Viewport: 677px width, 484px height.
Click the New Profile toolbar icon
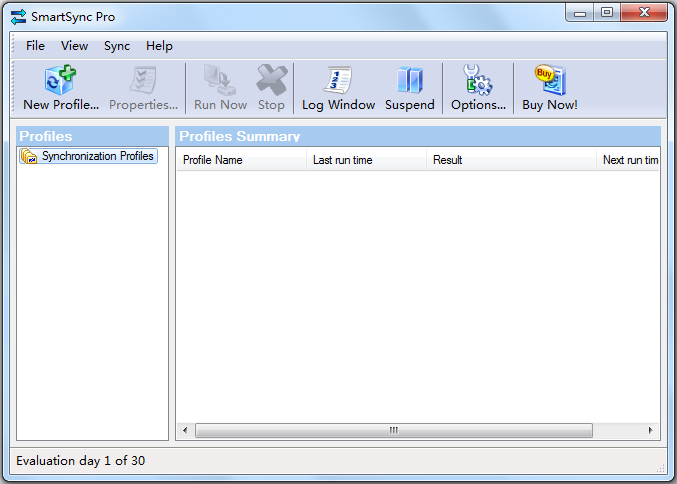click(61, 87)
